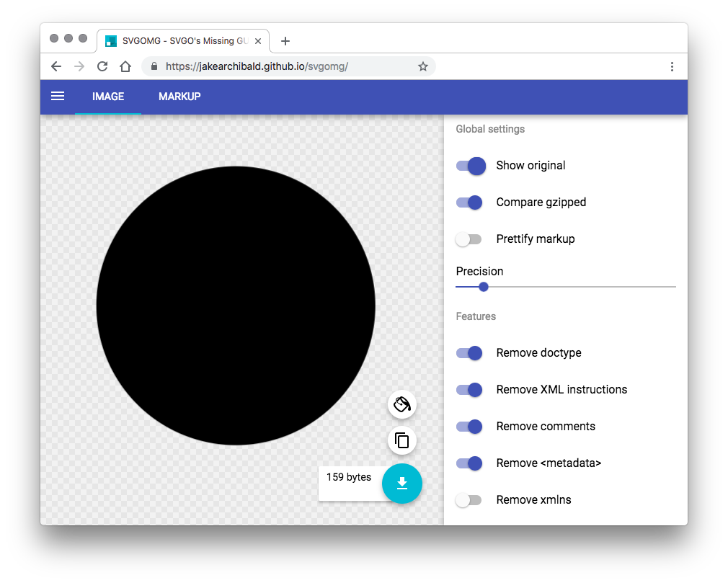
Task: Go to the browser home page
Action: point(125,66)
